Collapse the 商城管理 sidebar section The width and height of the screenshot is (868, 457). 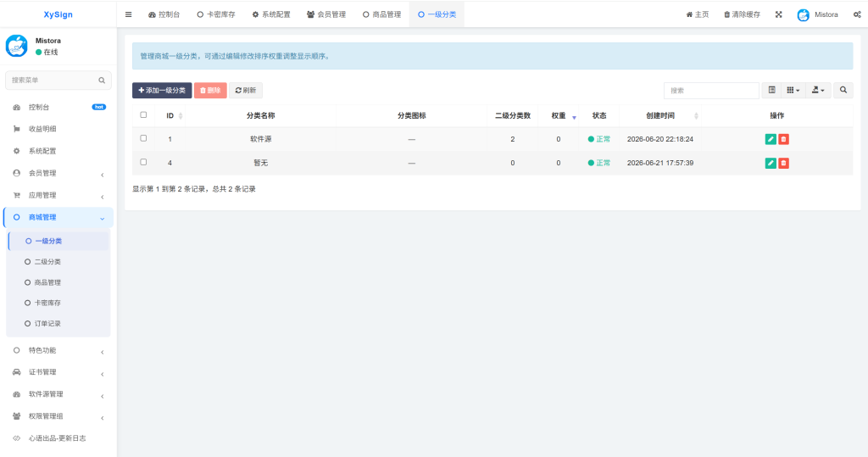[x=58, y=218]
